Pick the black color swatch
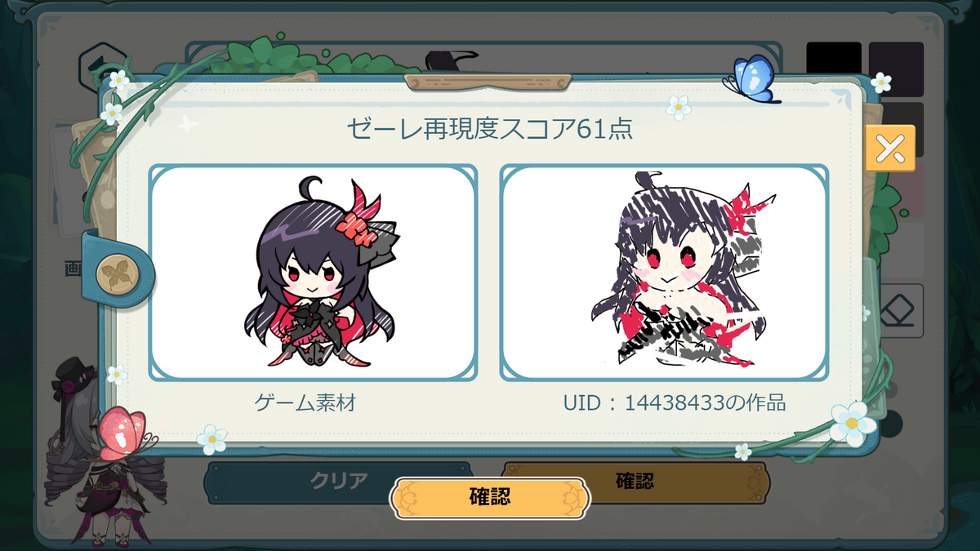 coord(834,69)
